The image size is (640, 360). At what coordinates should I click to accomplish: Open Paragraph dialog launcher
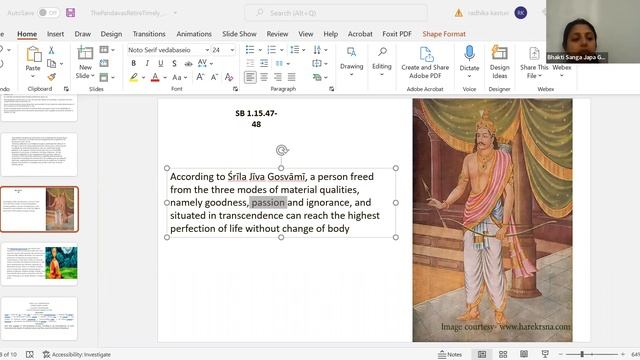[331, 89]
